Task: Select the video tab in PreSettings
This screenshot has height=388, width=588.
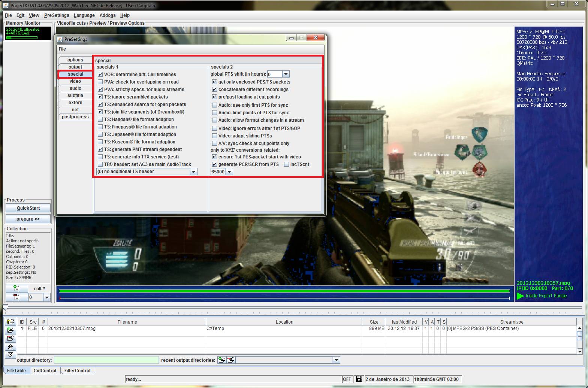Action: coord(75,81)
